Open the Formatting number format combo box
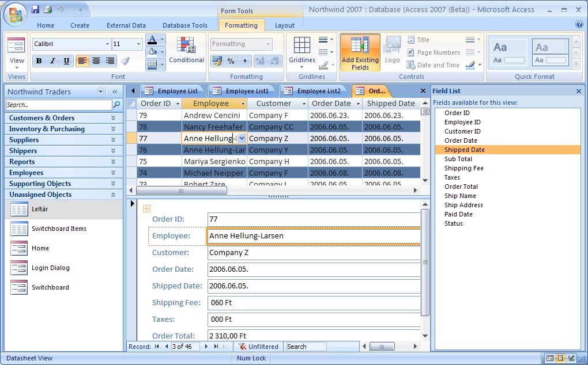Screen dimensions: 588x365 coord(241,44)
